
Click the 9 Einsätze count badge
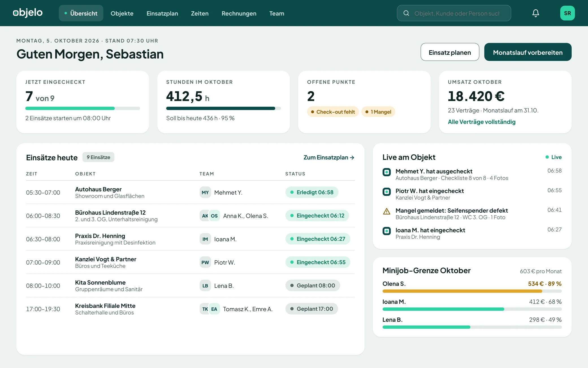98,157
